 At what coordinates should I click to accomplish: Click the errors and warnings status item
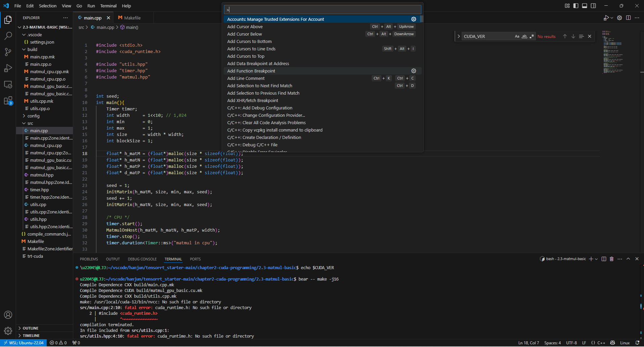(58, 343)
